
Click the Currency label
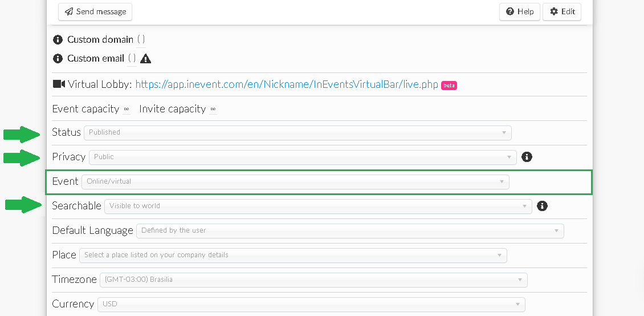[x=73, y=304]
